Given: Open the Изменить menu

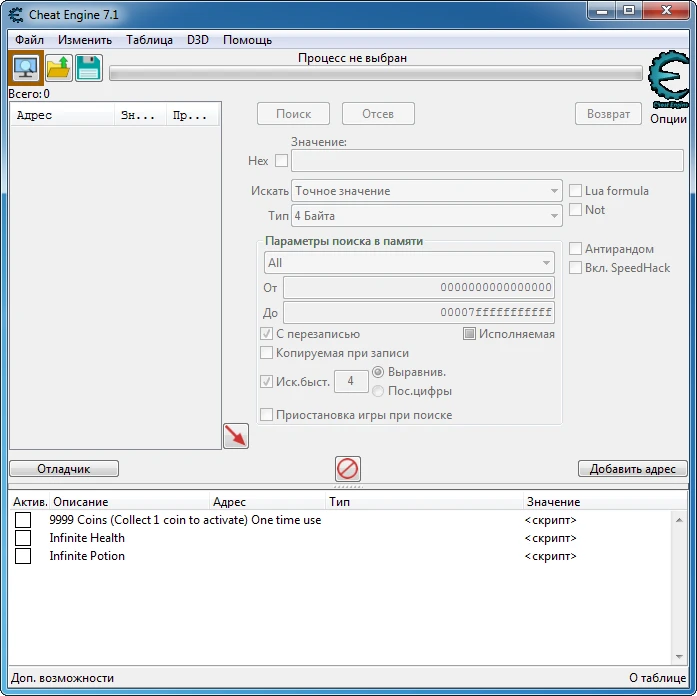Looking at the screenshot, I should pos(84,40).
